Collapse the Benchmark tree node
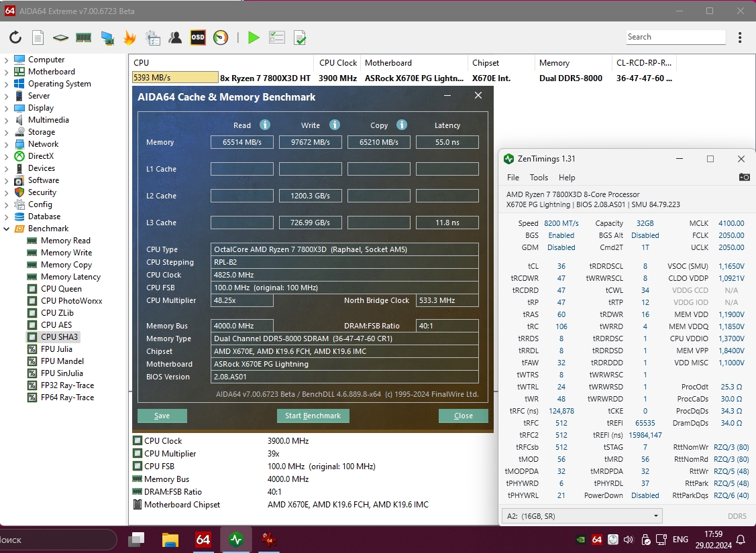The image size is (756, 553). (x=6, y=229)
